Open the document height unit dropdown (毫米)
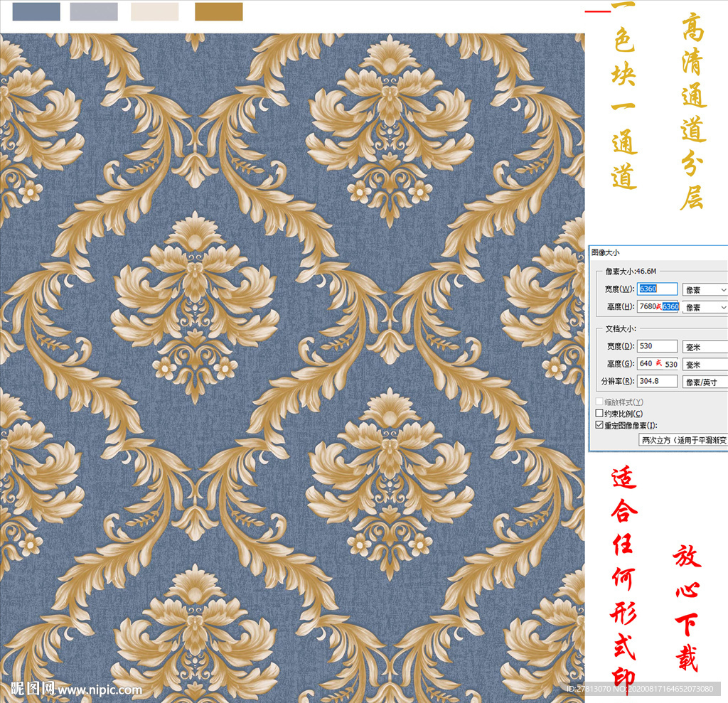Viewport: 728px width, 703px height. click(x=705, y=365)
